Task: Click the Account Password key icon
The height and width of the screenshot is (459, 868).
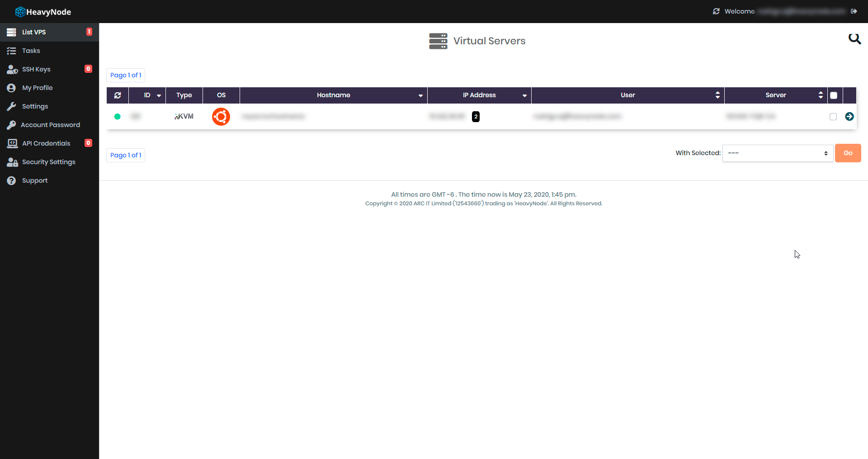Action: [x=11, y=125]
